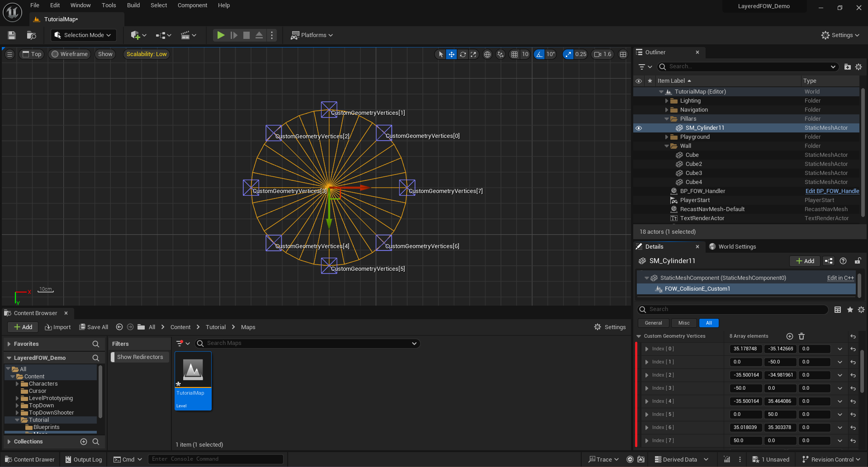Image resolution: width=868 pixels, height=467 pixels.
Task: Collapse the Pillars folder in Outliner
Action: click(x=666, y=119)
